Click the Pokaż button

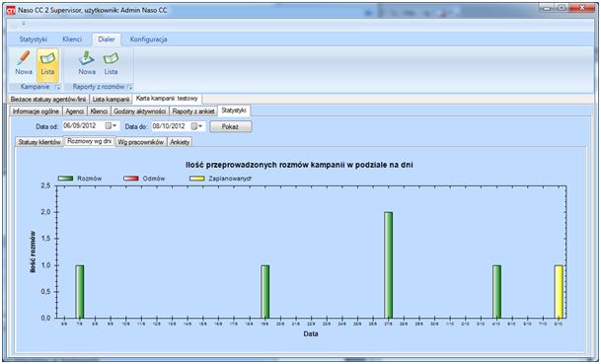pyautogui.click(x=230, y=126)
